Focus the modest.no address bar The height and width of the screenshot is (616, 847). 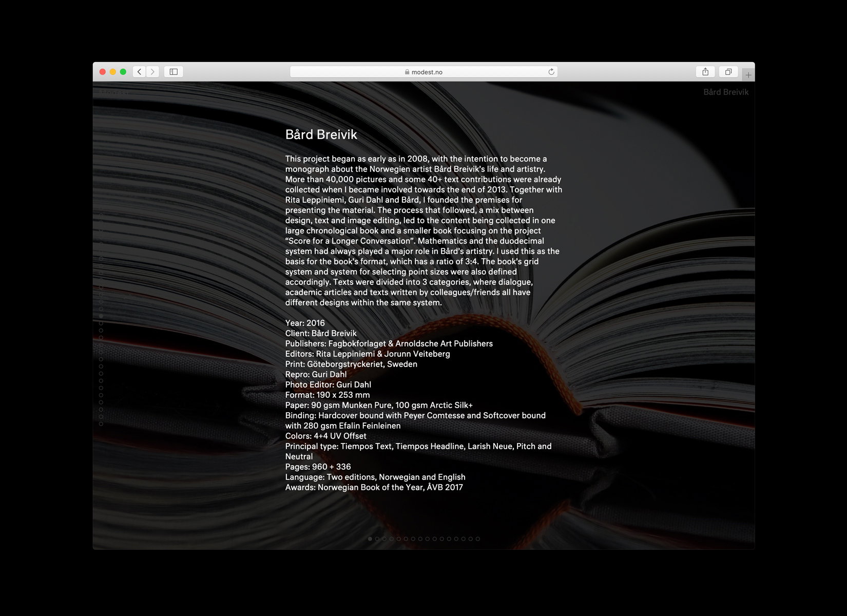point(423,72)
